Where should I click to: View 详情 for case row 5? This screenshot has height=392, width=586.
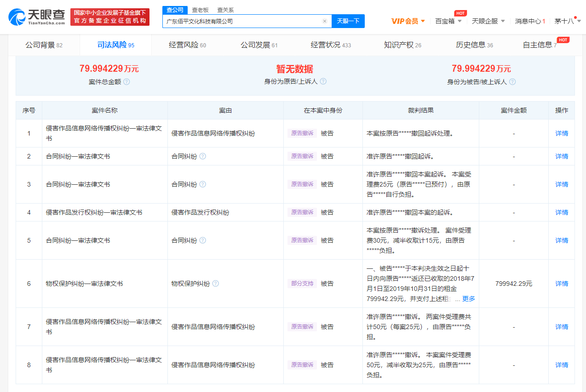(562, 240)
